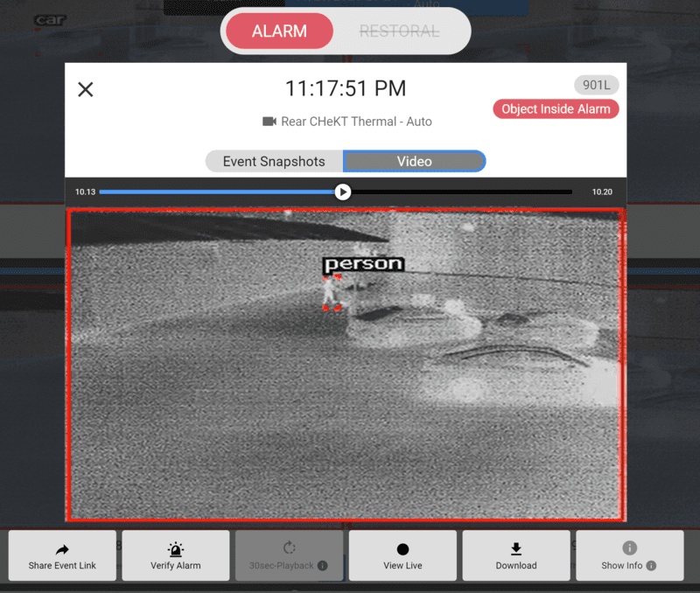Image resolution: width=700 pixels, height=593 pixels.
Task: Click the Download arrow icon
Action: click(x=516, y=549)
